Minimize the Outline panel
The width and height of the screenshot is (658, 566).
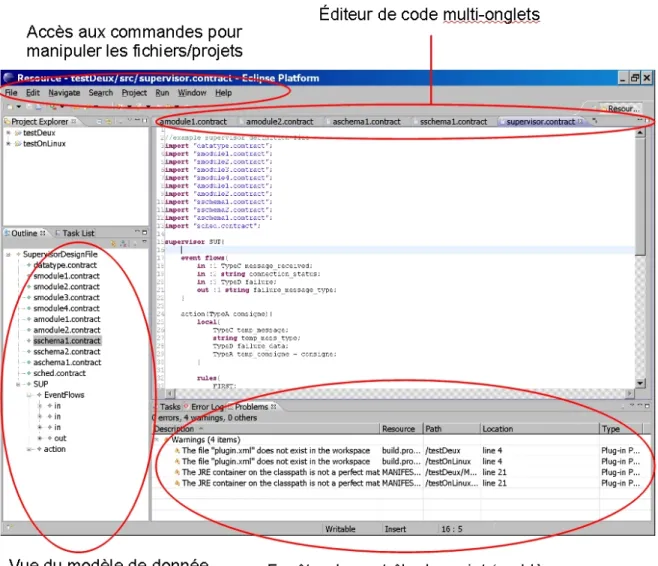(137, 232)
